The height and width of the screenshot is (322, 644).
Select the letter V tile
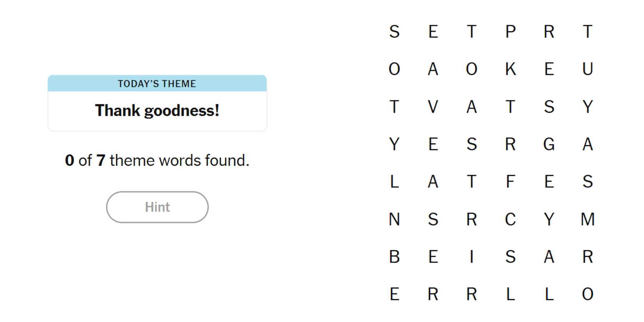pos(433,107)
